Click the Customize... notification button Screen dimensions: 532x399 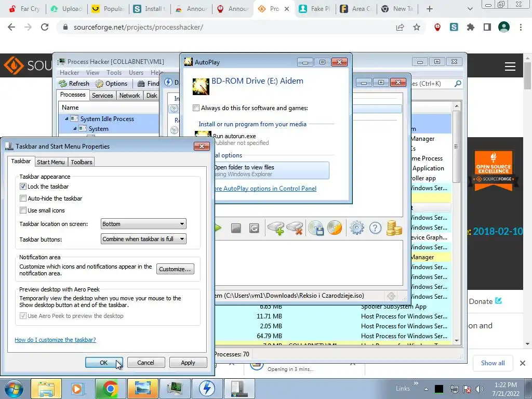(x=175, y=269)
